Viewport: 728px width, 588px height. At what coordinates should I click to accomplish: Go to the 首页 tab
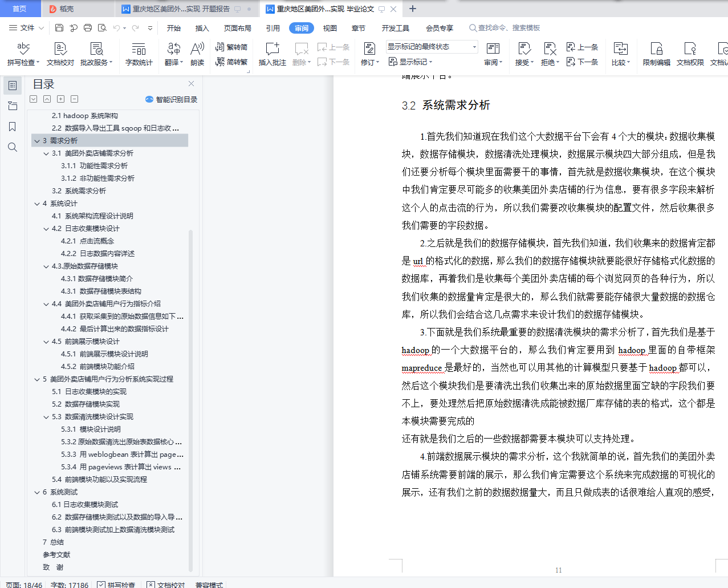pyautogui.click(x=19, y=9)
